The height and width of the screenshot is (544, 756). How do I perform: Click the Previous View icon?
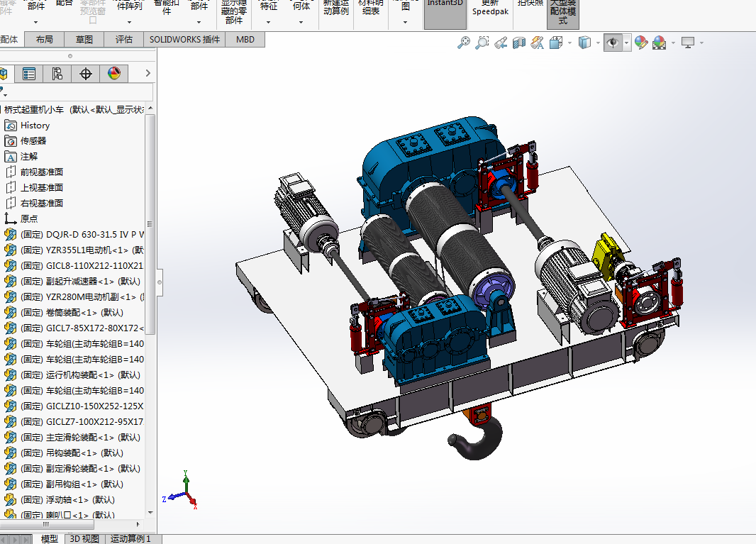[501, 43]
